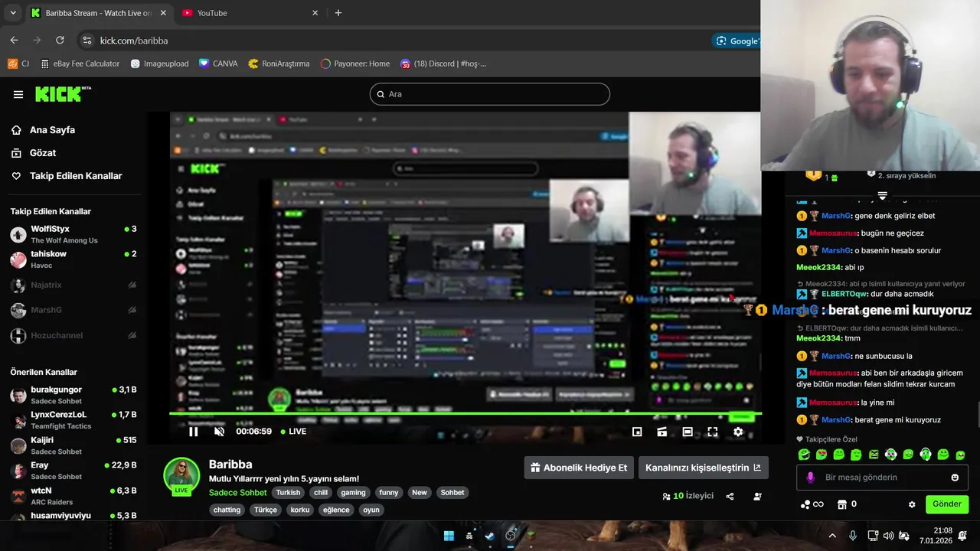This screenshot has height=551, width=980.
Task: Toggle theater mode on the player
Action: click(x=688, y=432)
